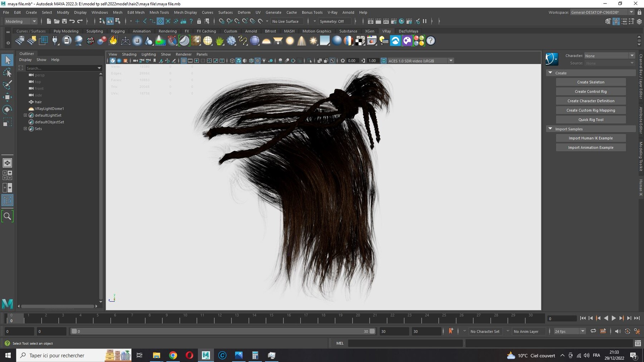Click the HumanIK character icon
The image size is (644, 362).
tap(552, 59)
